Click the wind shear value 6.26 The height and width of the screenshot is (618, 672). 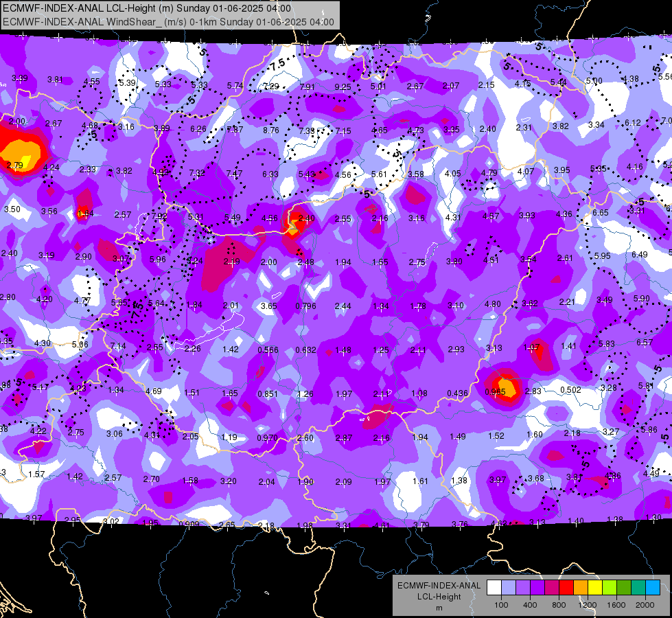tap(198, 129)
